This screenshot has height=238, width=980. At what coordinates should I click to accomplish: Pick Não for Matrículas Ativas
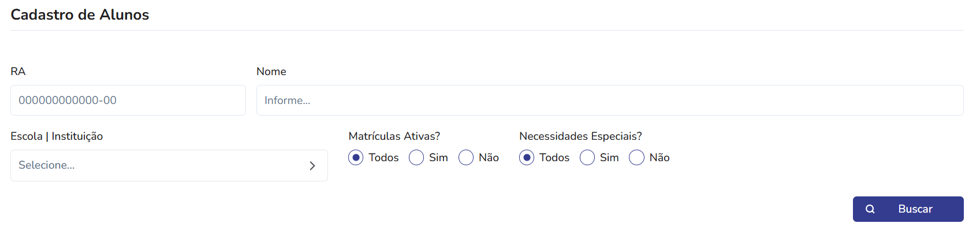coord(466,158)
